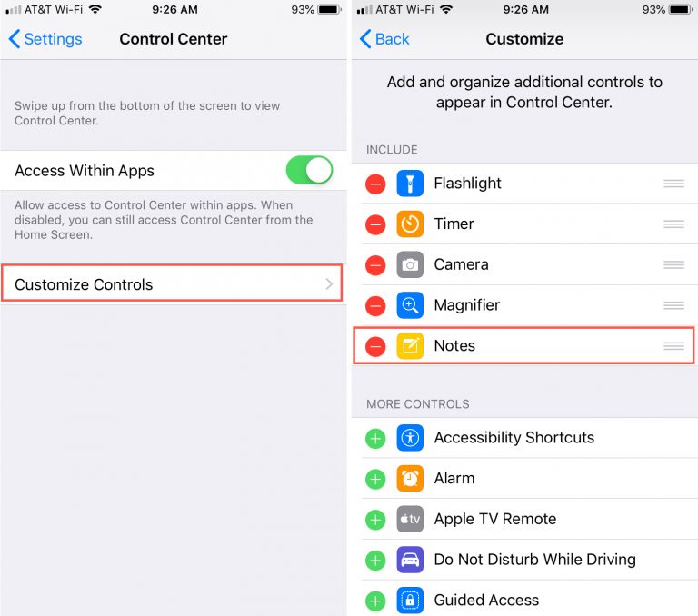
Task: Tap the Camera control icon
Action: point(410,264)
